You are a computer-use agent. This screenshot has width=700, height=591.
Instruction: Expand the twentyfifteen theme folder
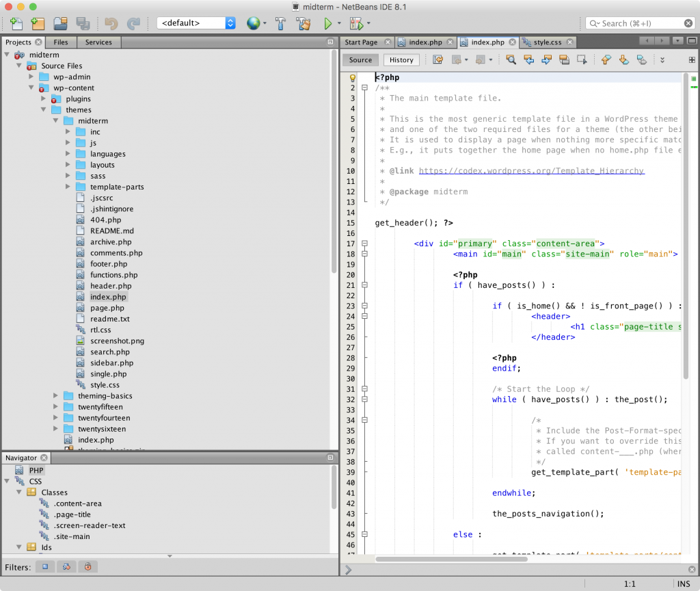56,406
